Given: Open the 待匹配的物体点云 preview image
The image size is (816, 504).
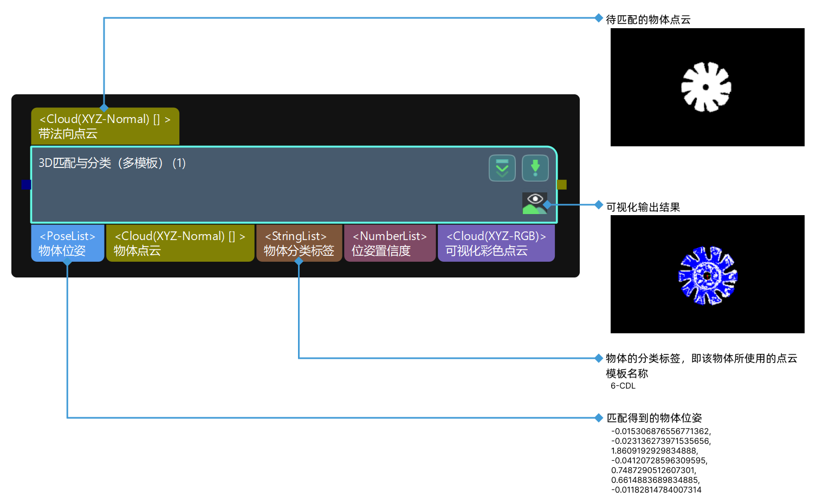Looking at the screenshot, I should click(707, 87).
